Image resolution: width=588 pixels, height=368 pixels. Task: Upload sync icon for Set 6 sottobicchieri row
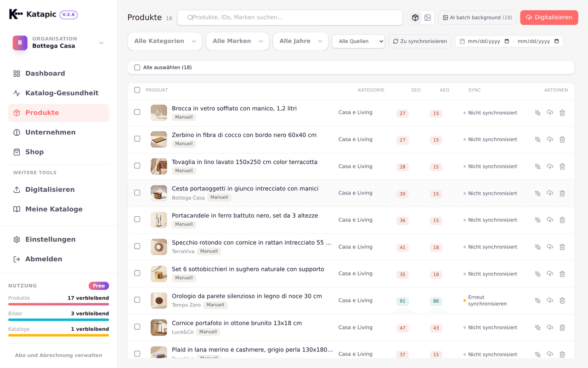[x=550, y=274]
